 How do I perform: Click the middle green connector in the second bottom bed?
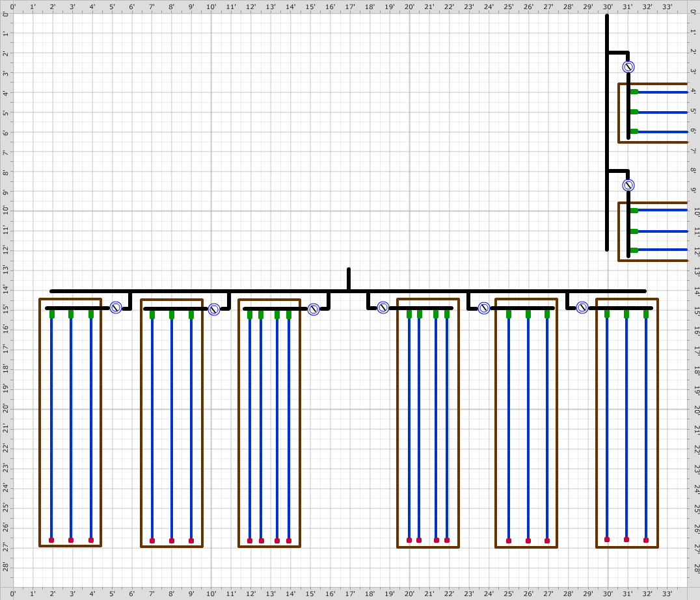172,315
